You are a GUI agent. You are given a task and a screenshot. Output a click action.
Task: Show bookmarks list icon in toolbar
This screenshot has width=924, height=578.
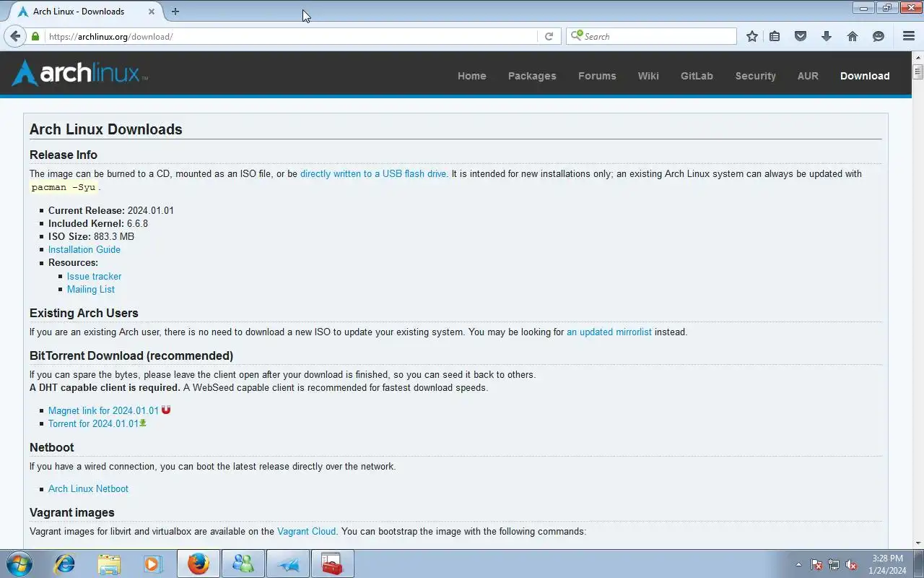tap(775, 36)
